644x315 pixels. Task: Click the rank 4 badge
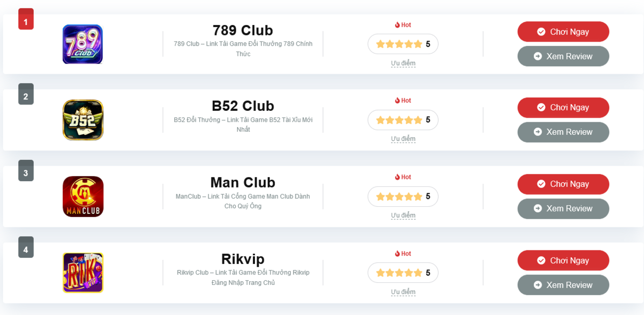25,249
